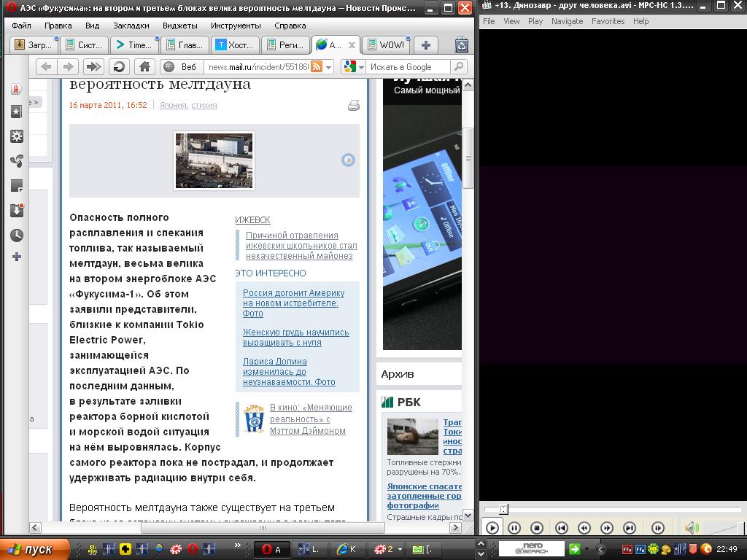Expand the address bar history dropdown
Screen dimensions: 747x560
pos(329,67)
